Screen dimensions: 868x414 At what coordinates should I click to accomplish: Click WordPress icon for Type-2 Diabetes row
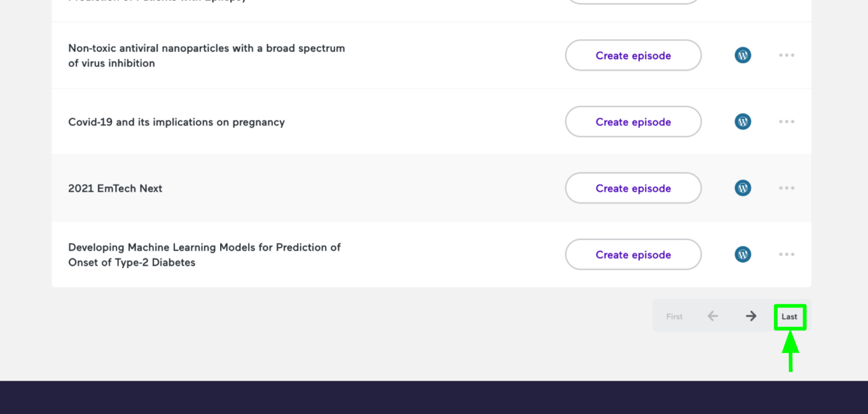point(743,255)
